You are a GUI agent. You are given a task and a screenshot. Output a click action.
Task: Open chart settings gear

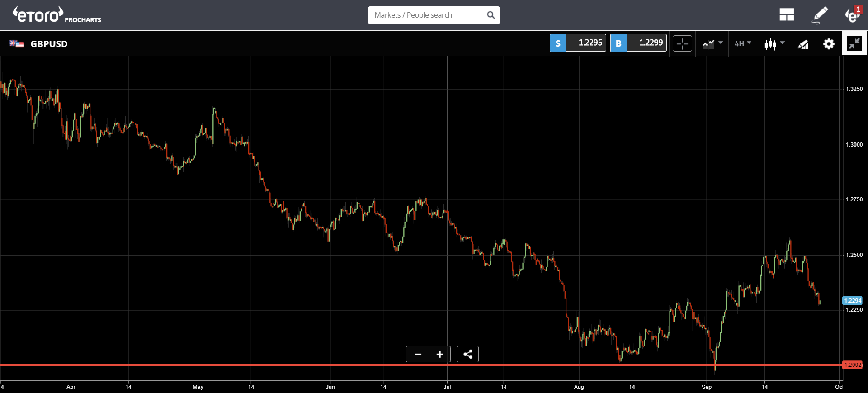pos(829,44)
